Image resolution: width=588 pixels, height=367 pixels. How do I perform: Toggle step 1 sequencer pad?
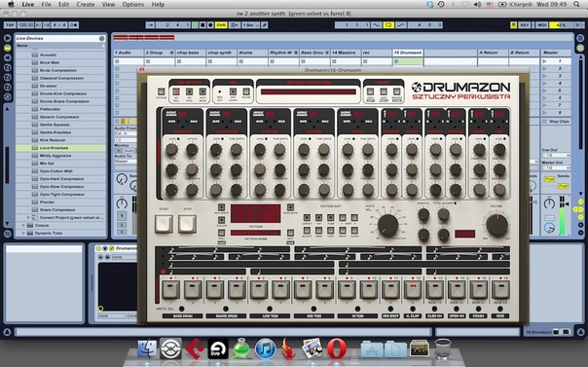pyautogui.click(x=170, y=290)
